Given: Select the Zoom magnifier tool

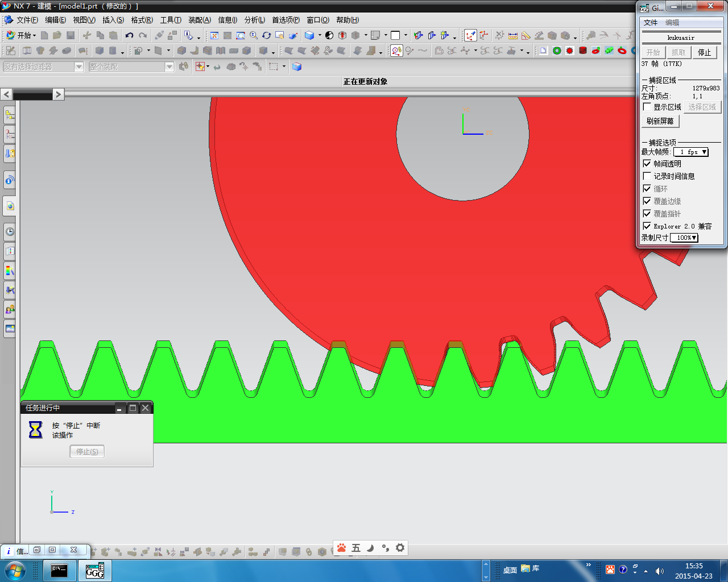Looking at the screenshot, I should [254, 35].
